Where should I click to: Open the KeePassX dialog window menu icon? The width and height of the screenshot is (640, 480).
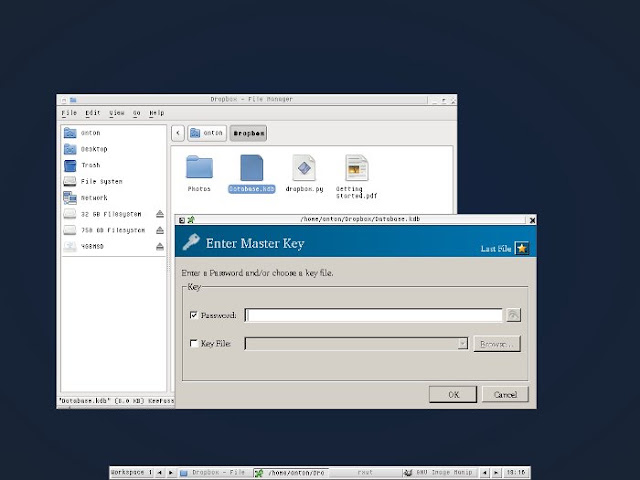tap(182, 220)
